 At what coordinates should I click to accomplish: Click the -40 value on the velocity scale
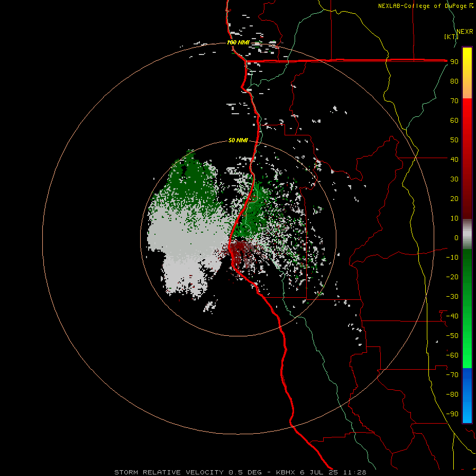tap(452, 316)
